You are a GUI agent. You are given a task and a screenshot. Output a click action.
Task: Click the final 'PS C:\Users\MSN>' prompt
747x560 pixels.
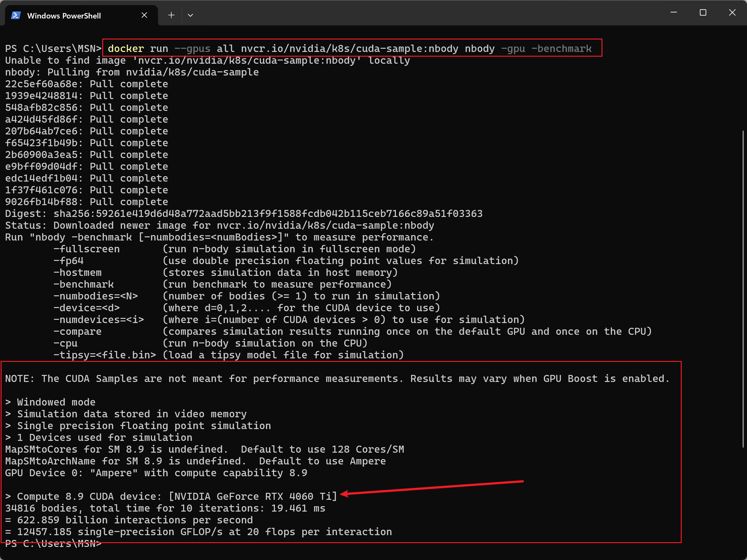[x=53, y=544]
